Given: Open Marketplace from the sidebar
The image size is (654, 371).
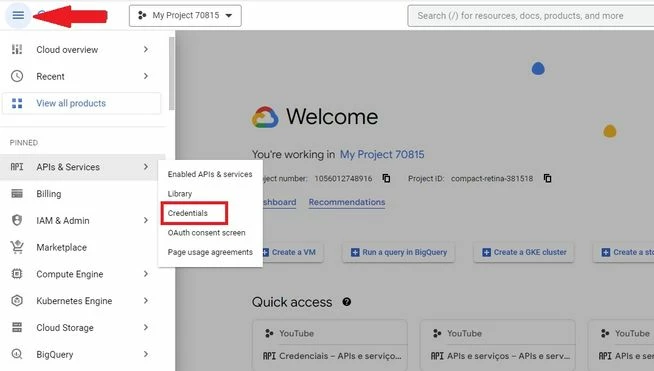Looking at the screenshot, I should tap(83, 247).
